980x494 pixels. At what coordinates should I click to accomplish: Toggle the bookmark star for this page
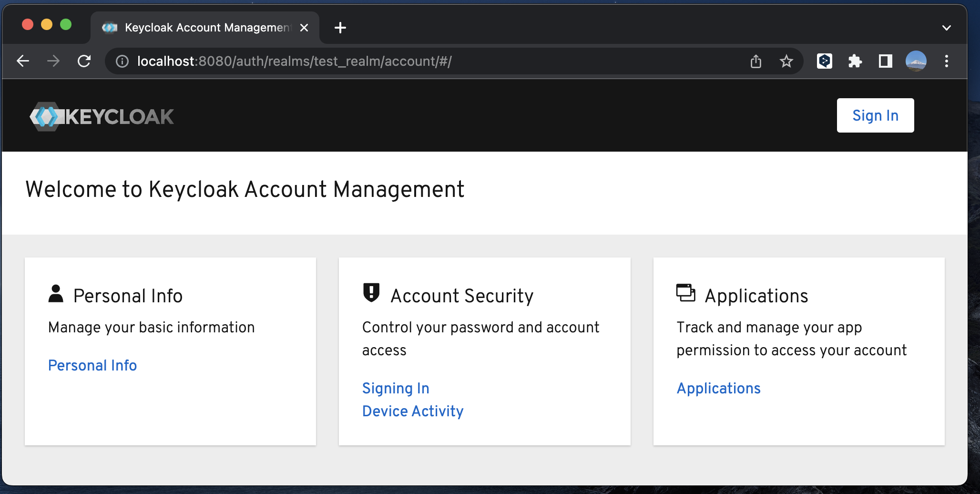786,61
